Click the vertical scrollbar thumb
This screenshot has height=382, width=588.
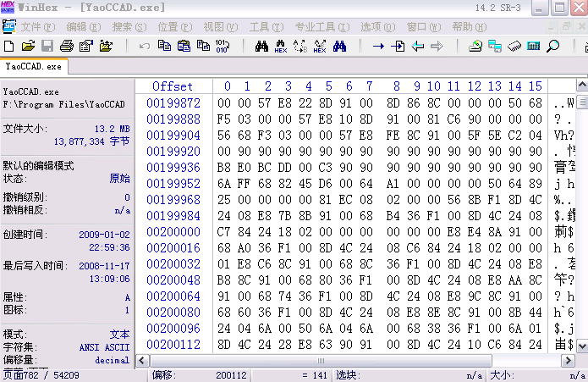click(x=582, y=102)
